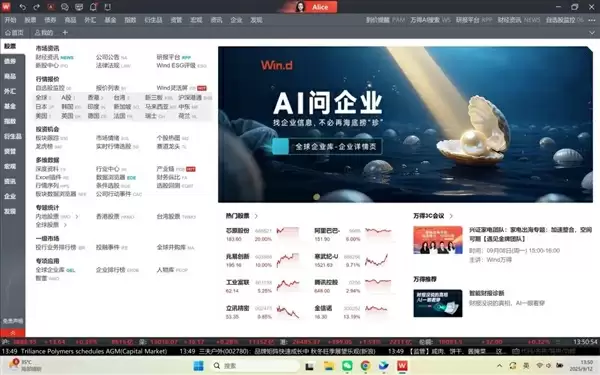600x375 pixels.
Task: Open the 腾讯控股 stock row
Action: coord(354,286)
